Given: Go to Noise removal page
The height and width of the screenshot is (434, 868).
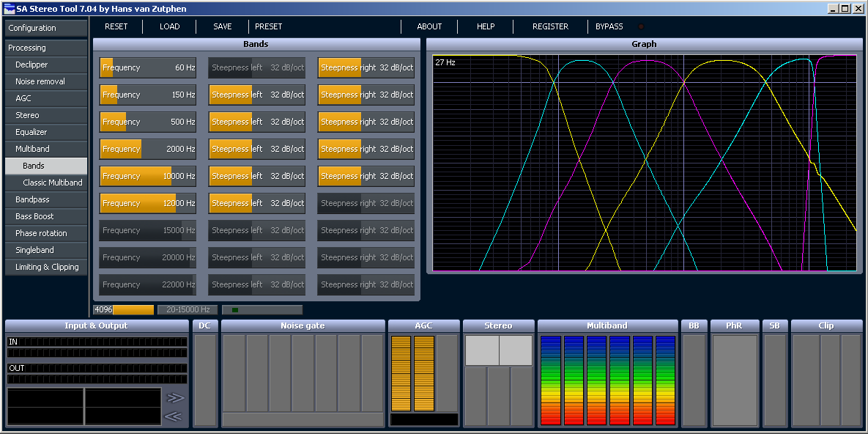Looking at the screenshot, I should click(x=46, y=81).
